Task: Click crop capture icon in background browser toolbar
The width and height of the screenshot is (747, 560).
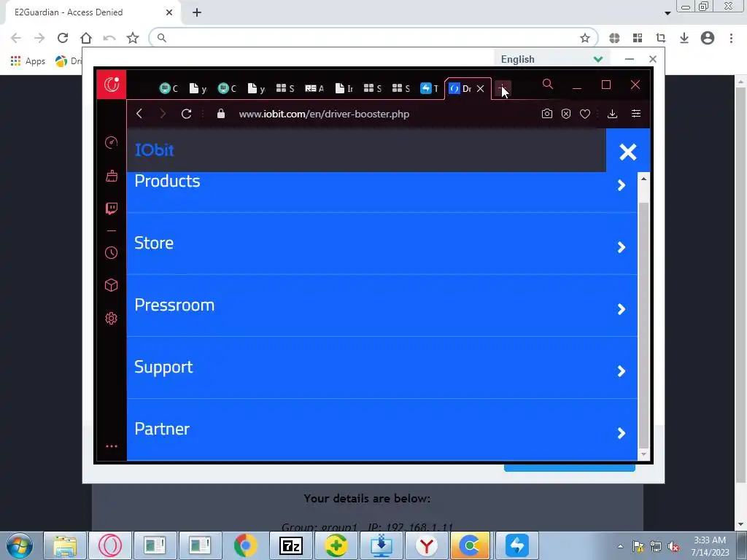Action: pos(661,38)
